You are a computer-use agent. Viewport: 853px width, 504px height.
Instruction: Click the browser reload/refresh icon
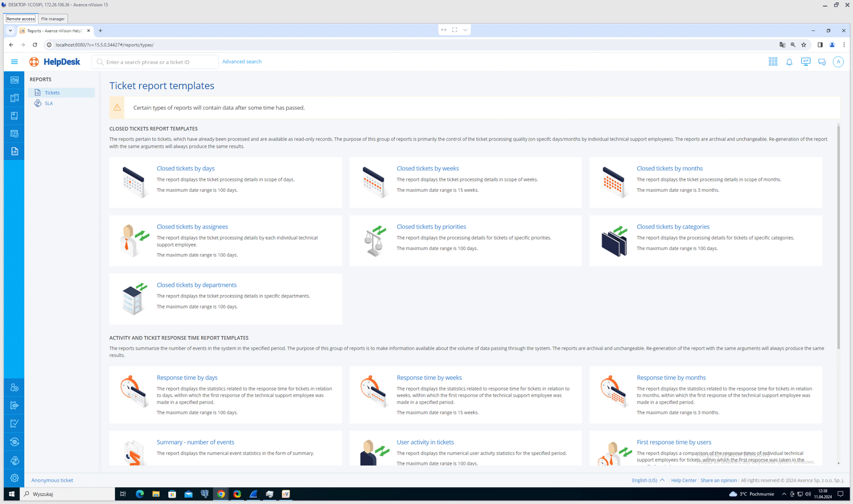point(35,45)
